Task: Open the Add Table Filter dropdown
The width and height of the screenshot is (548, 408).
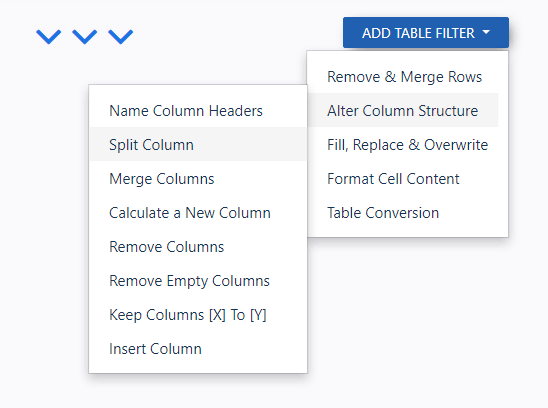Action: [x=426, y=33]
